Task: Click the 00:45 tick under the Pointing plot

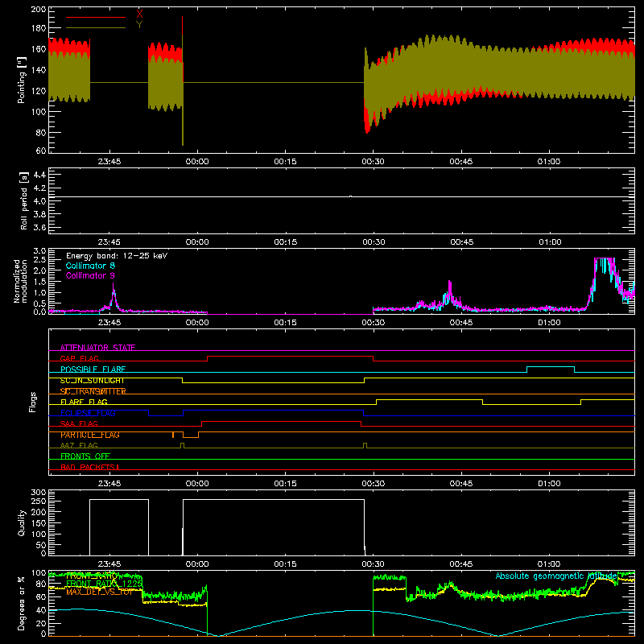Action: [460, 162]
